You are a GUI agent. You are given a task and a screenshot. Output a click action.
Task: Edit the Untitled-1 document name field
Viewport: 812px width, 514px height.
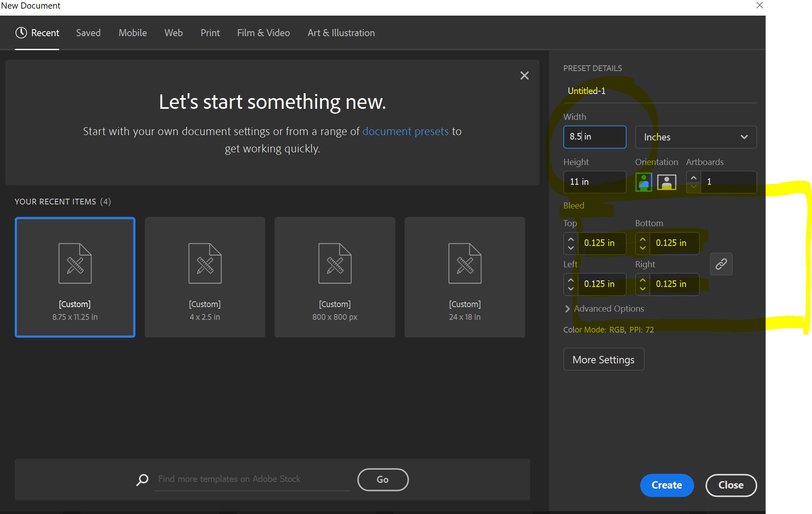click(660, 91)
